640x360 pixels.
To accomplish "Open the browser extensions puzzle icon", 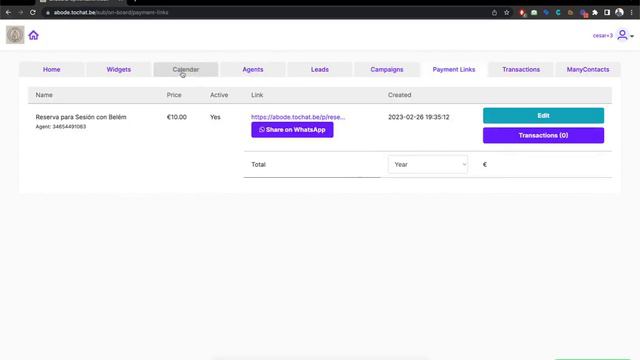I will pyautogui.click(x=595, y=13).
